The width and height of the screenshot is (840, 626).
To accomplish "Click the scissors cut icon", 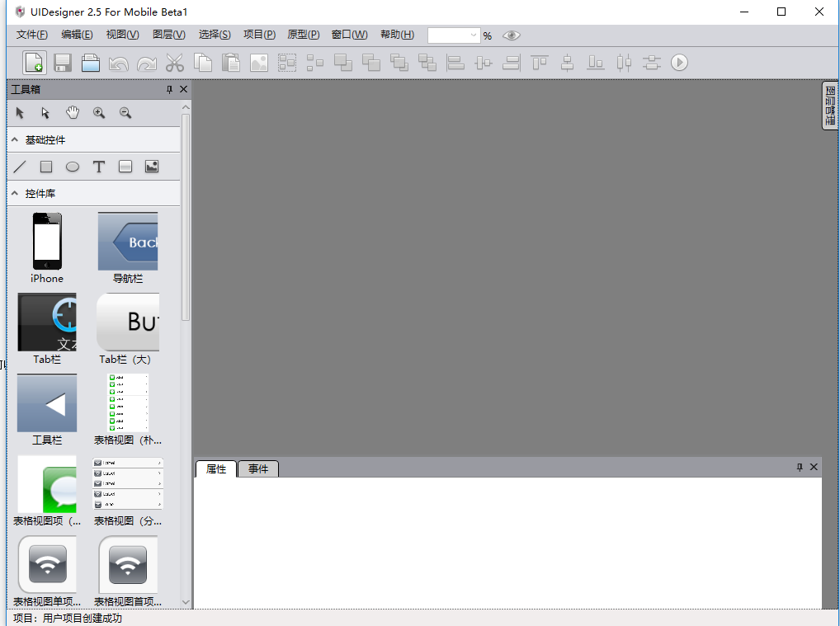I will [174, 63].
